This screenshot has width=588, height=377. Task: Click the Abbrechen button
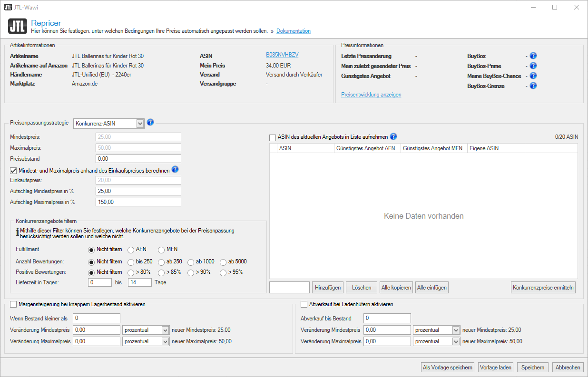click(568, 367)
